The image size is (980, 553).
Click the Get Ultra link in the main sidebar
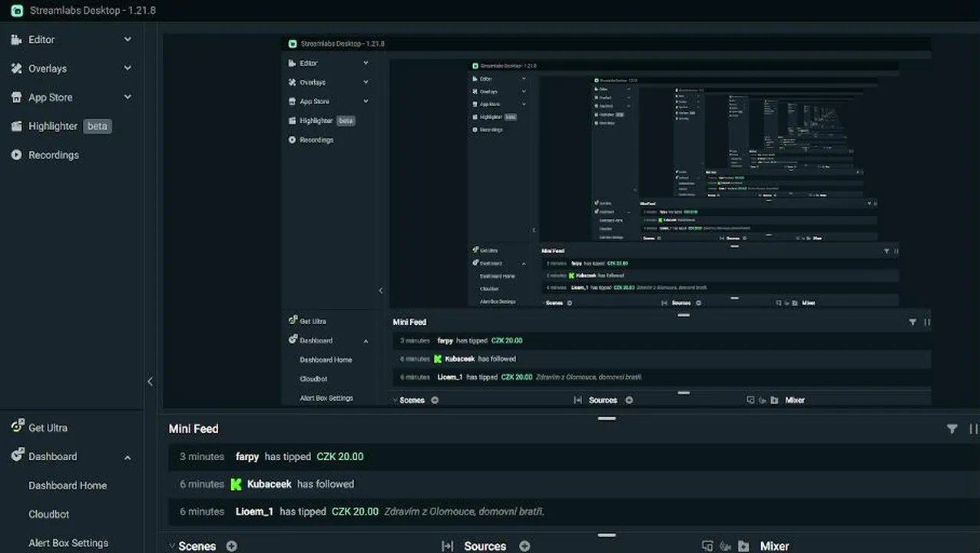click(x=48, y=428)
